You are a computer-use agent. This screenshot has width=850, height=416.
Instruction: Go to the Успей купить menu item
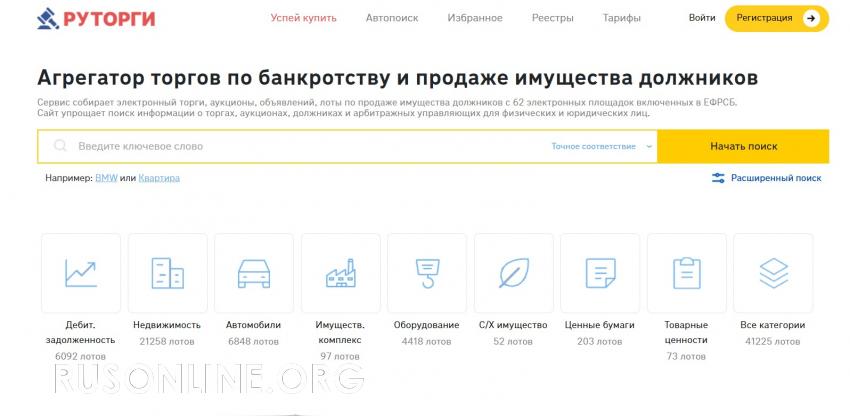point(303,18)
